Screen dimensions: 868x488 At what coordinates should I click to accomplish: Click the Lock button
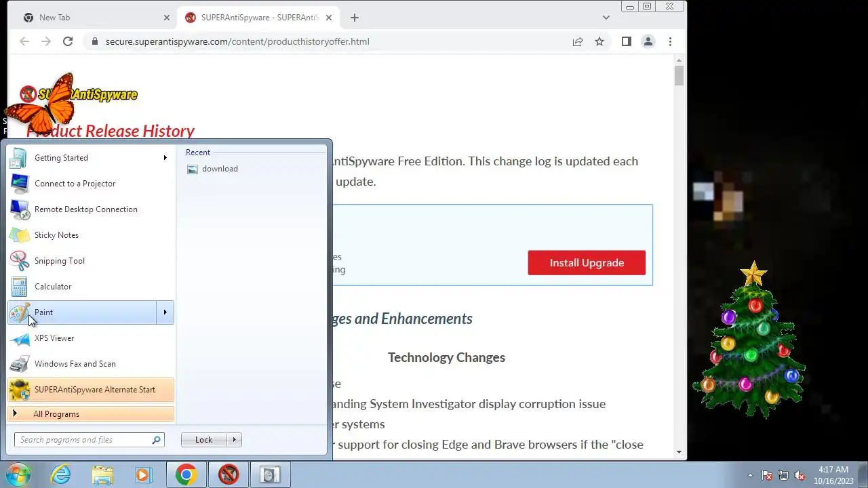pyautogui.click(x=204, y=440)
